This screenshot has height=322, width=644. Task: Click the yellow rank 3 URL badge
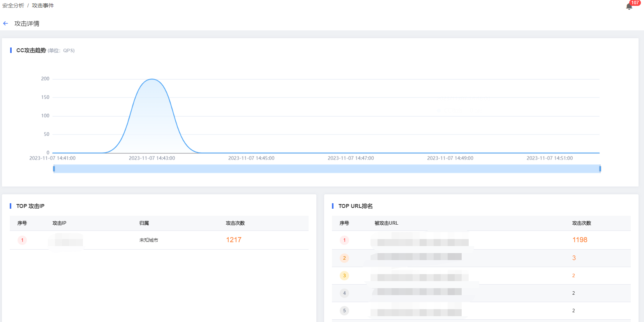[x=344, y=275]
